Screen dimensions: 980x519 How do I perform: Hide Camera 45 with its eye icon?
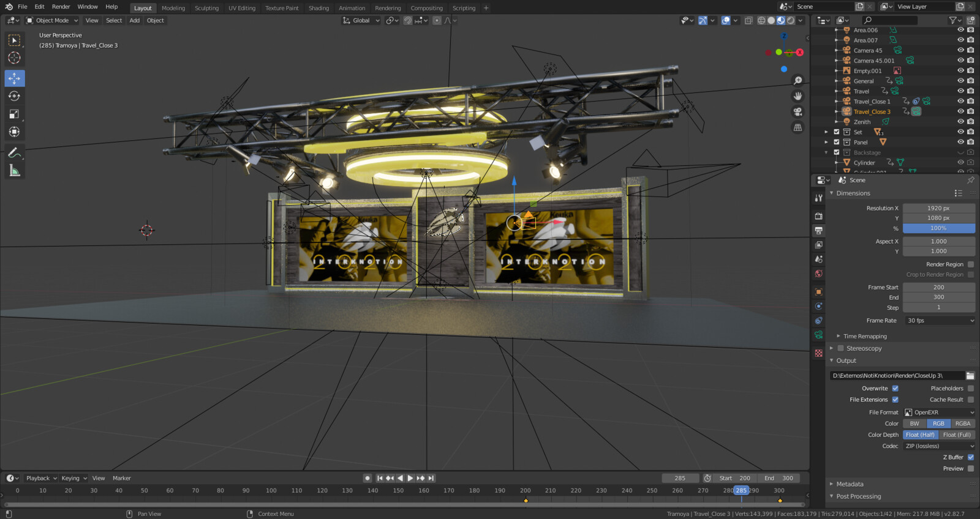(960, 50)
